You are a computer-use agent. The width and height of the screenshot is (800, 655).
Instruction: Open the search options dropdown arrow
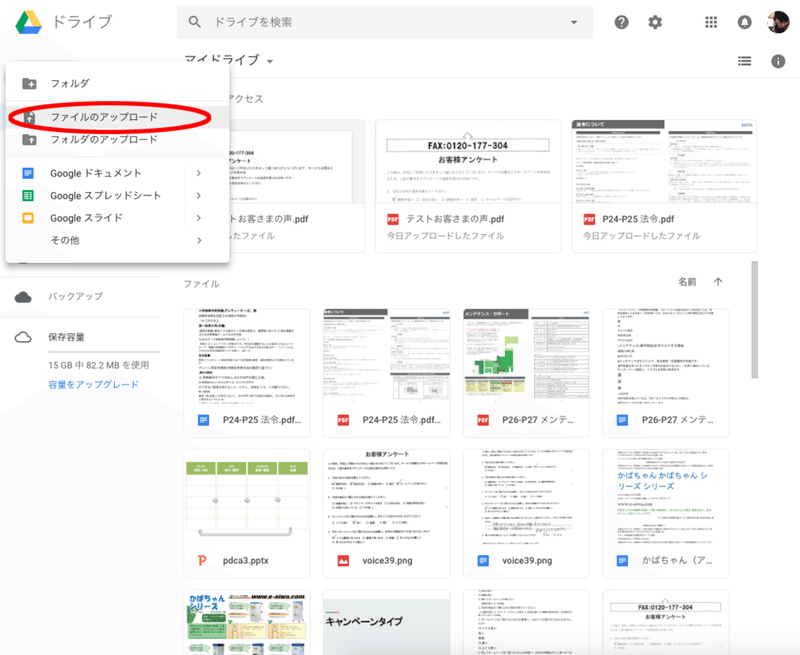(x=574, y=21)
